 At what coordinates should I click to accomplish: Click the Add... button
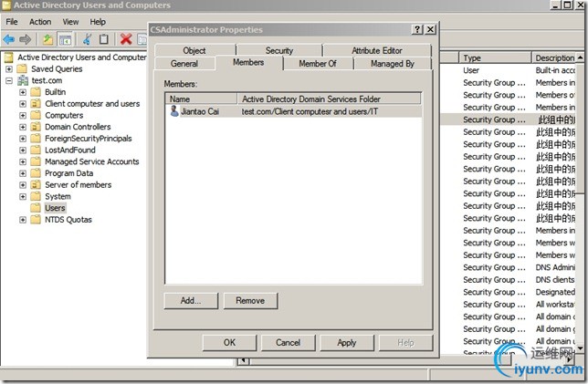tap(191, 300)
